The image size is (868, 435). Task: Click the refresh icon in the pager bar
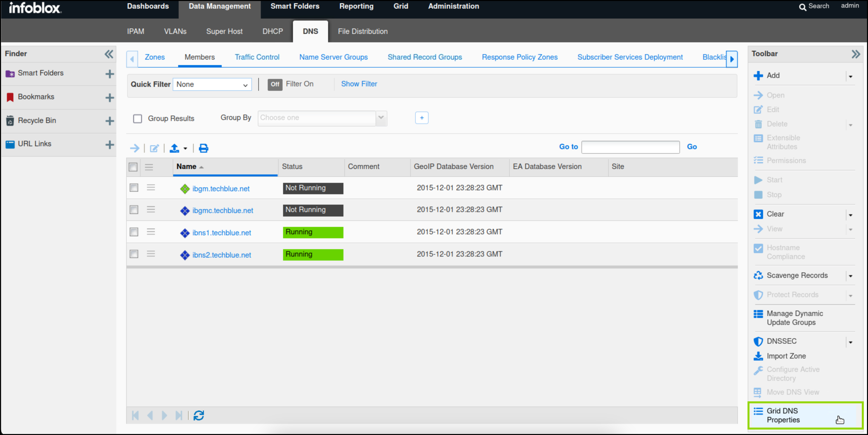(x=198, y=415)
